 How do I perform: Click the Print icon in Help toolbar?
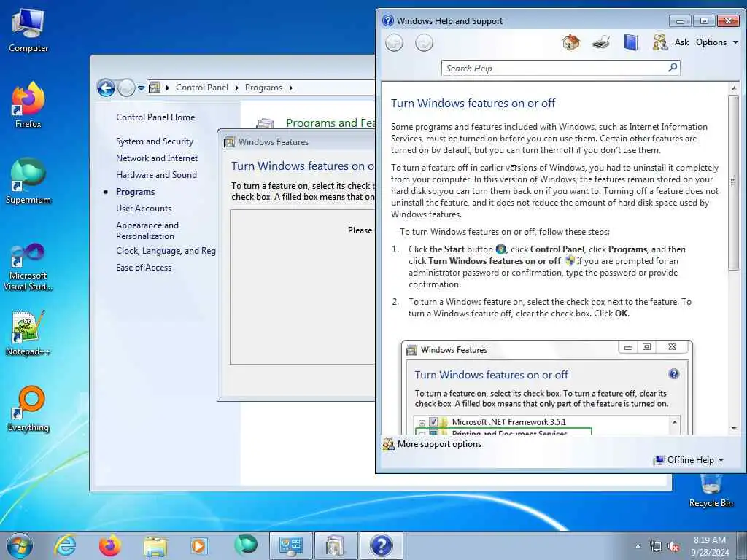pos(601,42)
